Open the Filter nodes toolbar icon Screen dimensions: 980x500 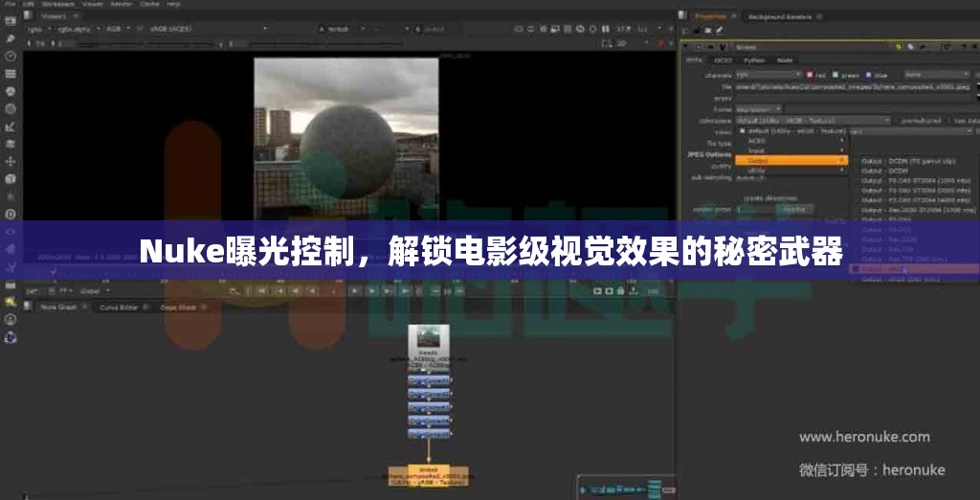click(10, 108)
